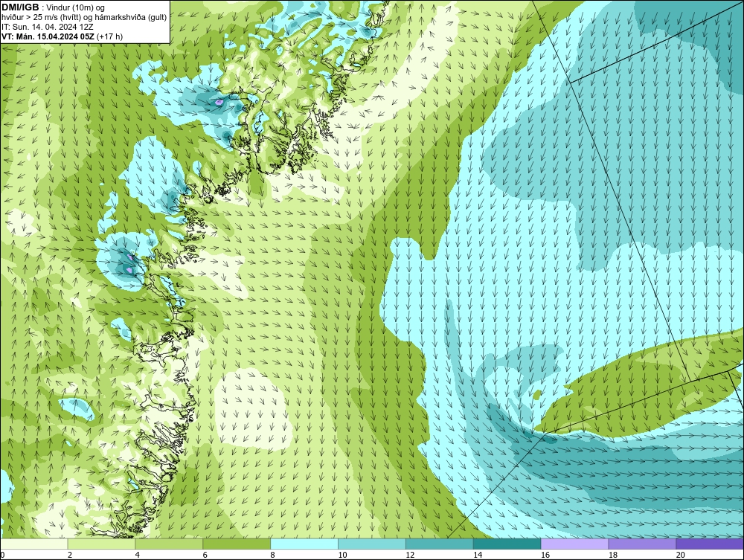Click the scale label '20'
The image size is (744, 560).
[680, 555]
